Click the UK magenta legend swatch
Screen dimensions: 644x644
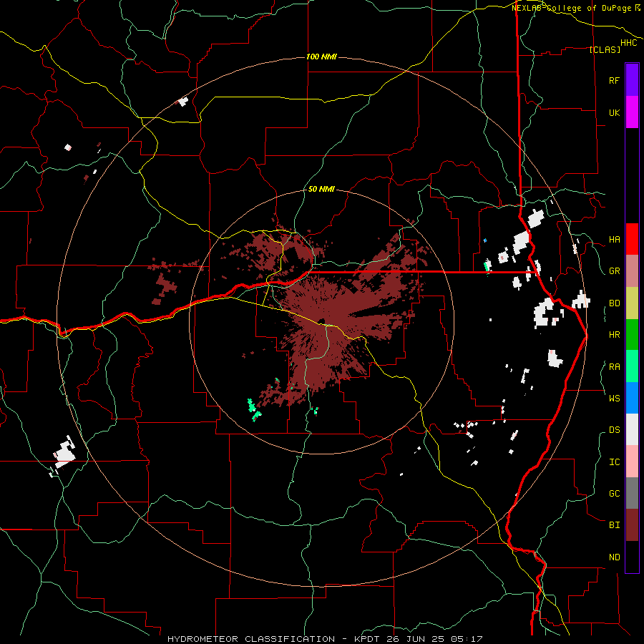[632, 112]
